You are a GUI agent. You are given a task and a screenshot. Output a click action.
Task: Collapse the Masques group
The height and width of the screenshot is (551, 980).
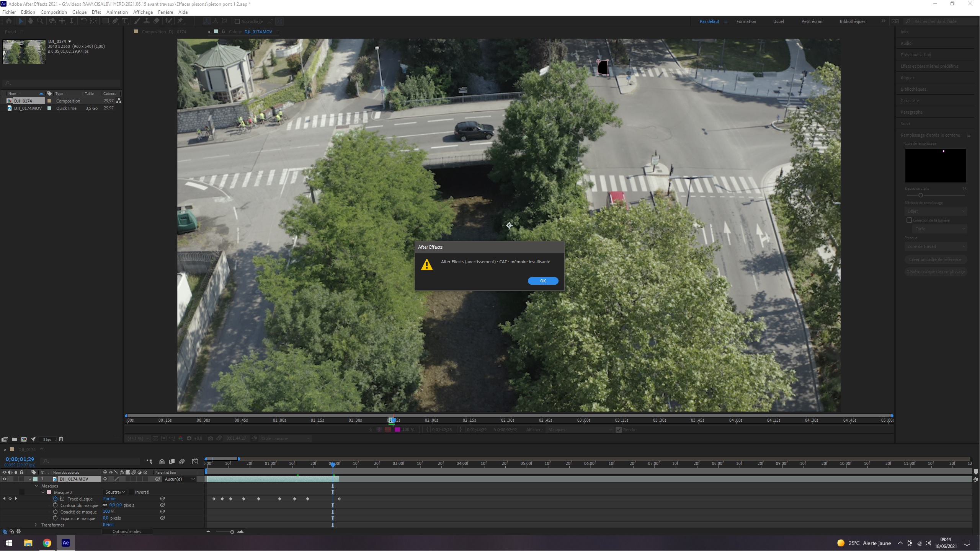(x=37, y=486)
